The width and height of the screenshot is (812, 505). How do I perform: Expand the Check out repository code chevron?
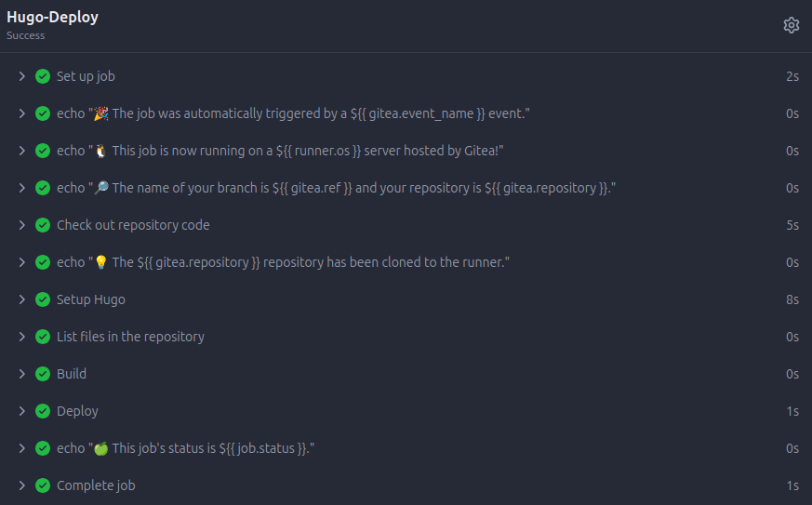22,225
